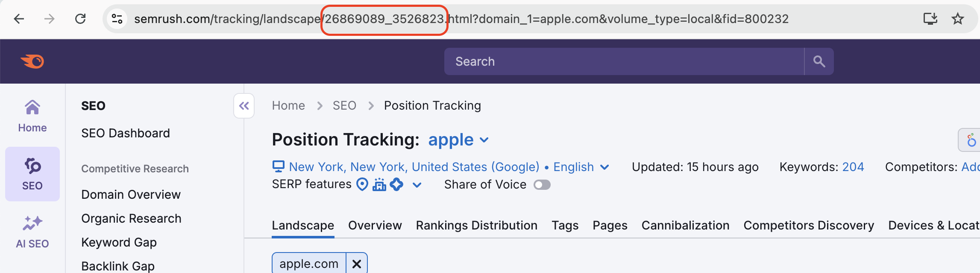
Task: Expand the SERP features dropdown chevron
Action: point(417,185)
